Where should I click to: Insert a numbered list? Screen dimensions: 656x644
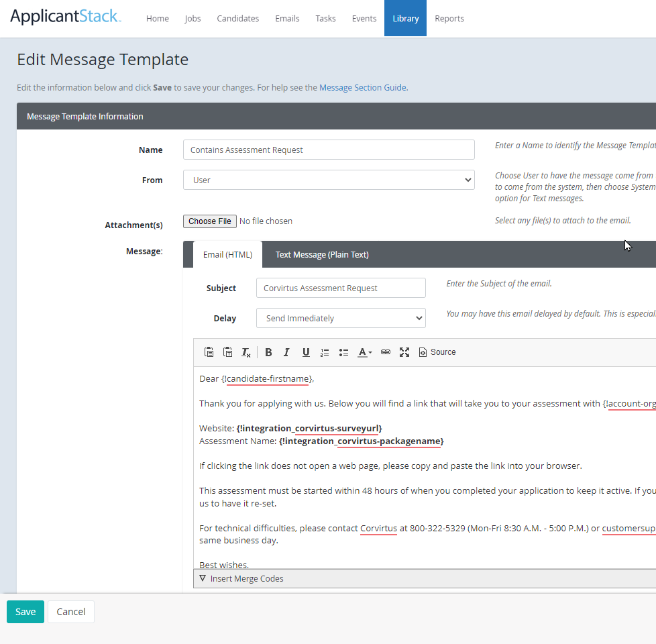325,352
